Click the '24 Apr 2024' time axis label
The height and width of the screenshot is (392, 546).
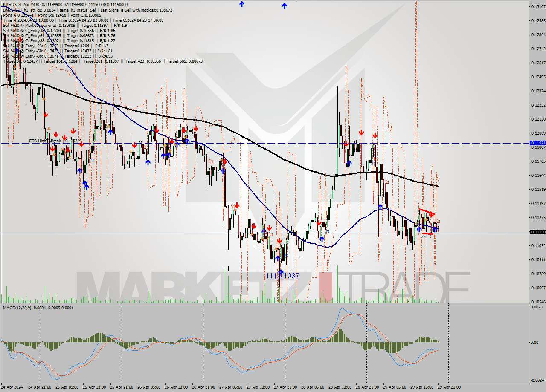pyautogui.click(x=12, y=387)
